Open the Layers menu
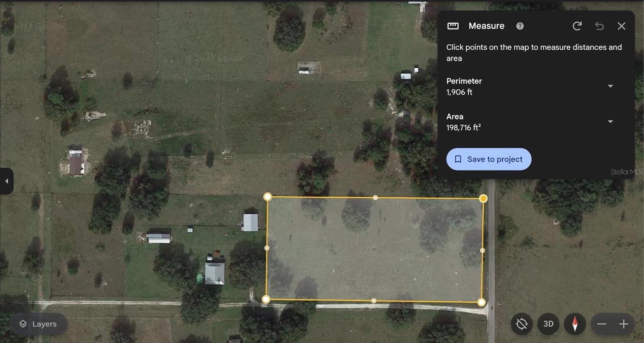This screenshot has height=343, width=644. (x=38, y=324)
